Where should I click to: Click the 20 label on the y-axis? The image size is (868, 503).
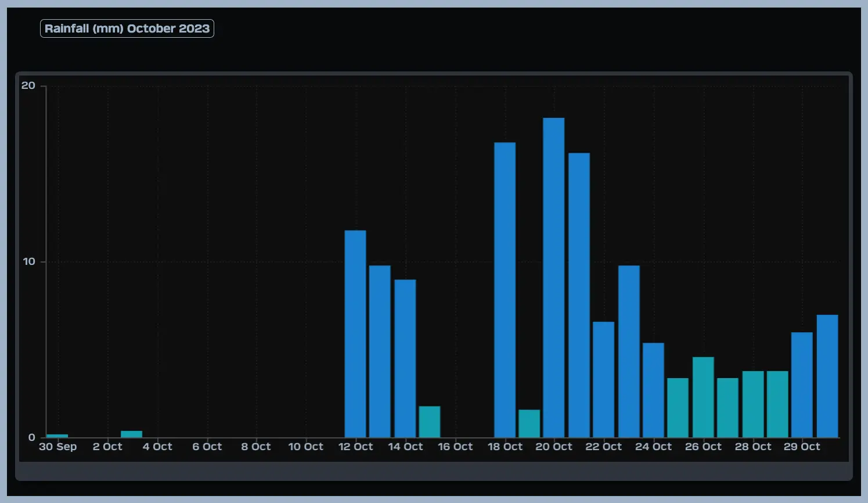28,85
